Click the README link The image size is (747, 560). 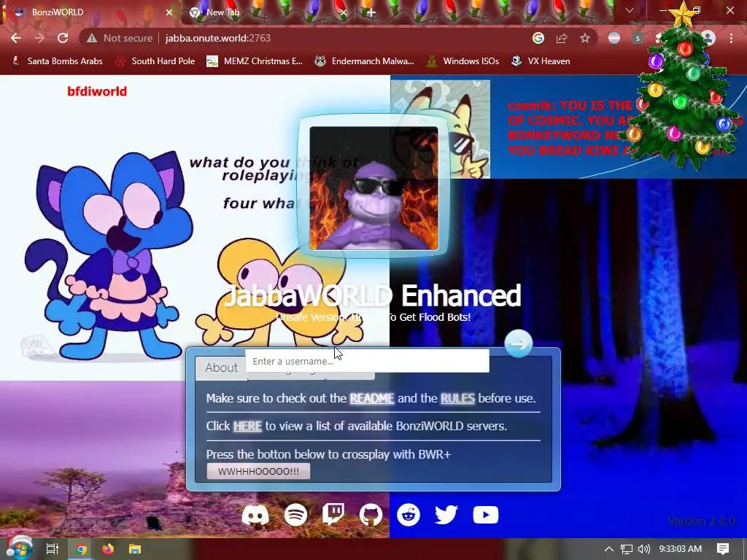(x=372, y=398)
